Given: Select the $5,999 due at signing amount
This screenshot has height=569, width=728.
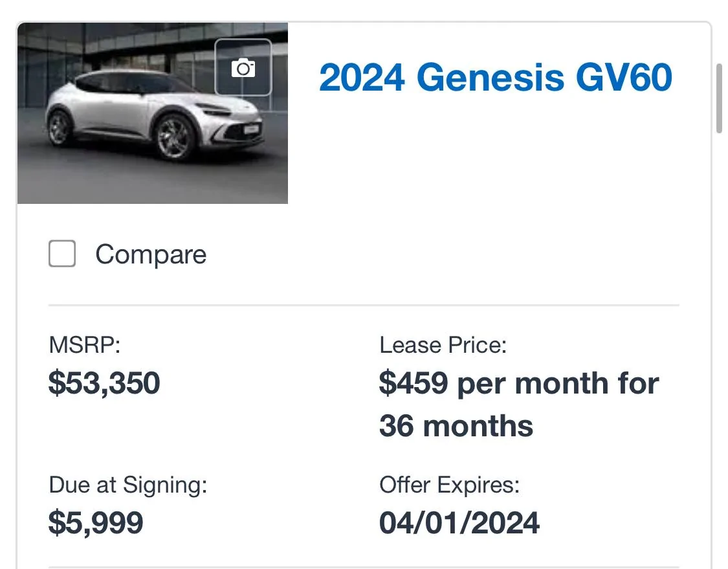Looking at the screenshot, I should pyautogui.click(x=96, y=522).
